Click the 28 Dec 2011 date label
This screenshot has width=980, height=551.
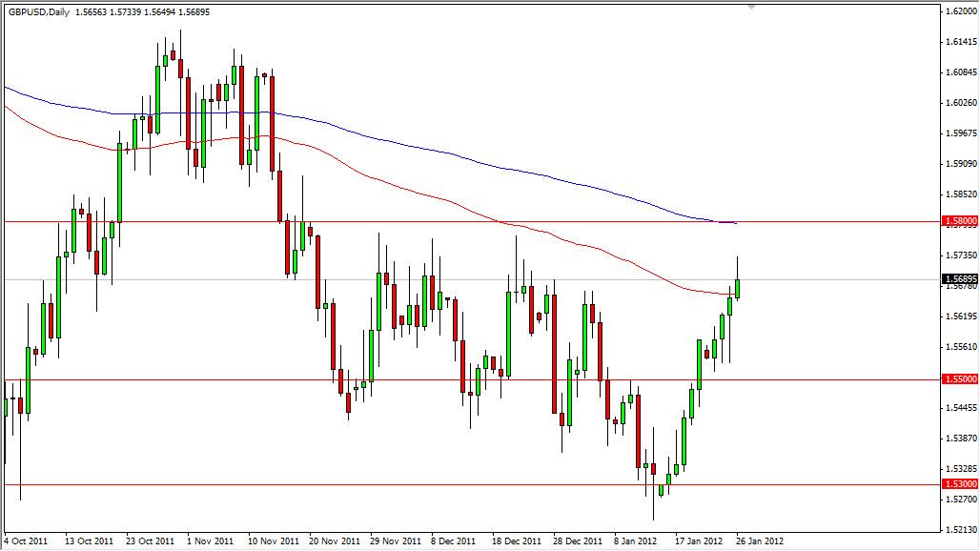(x=578, y=541)
